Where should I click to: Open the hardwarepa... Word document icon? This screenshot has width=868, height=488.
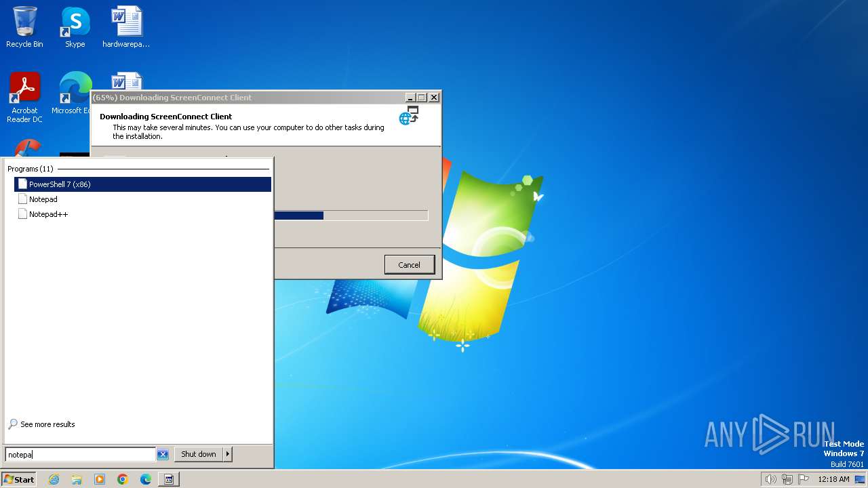(126, 27)
